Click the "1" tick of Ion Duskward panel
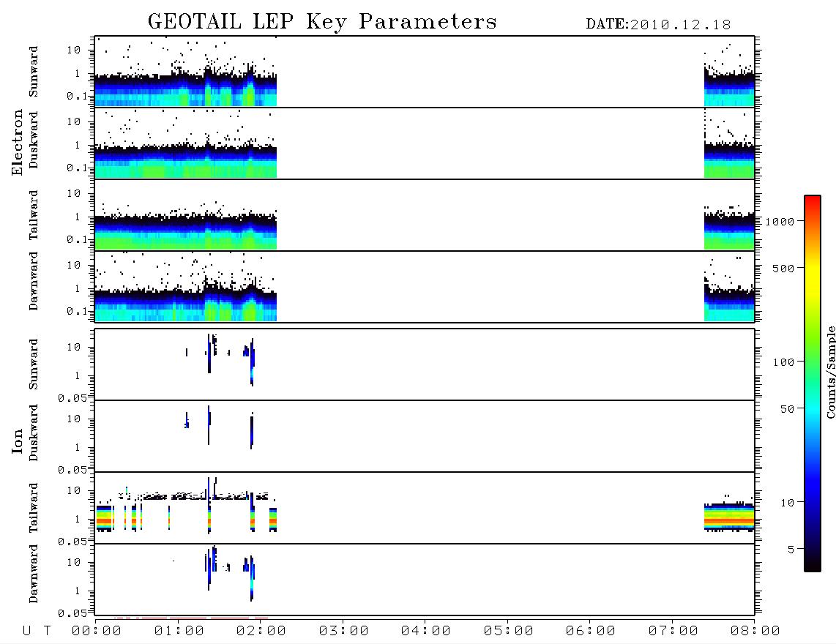 77,447
